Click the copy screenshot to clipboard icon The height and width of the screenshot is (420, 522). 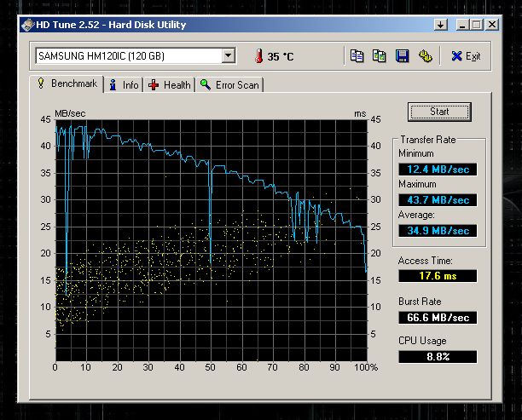379,56
